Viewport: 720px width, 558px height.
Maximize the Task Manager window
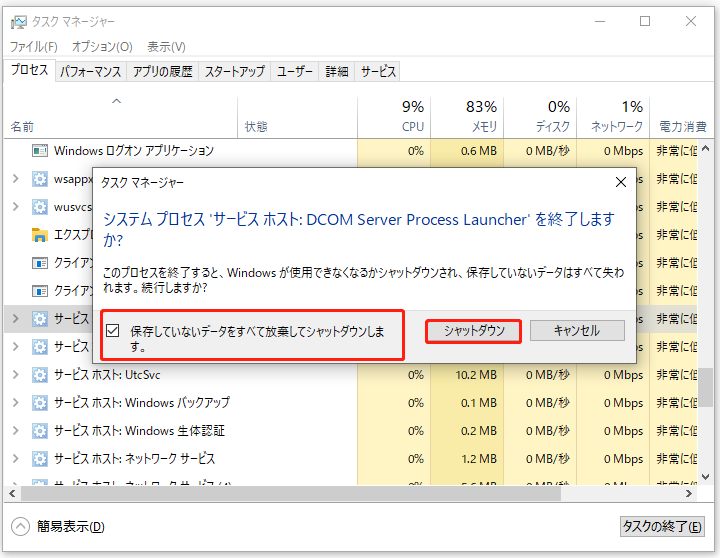(x=645, y=21)
